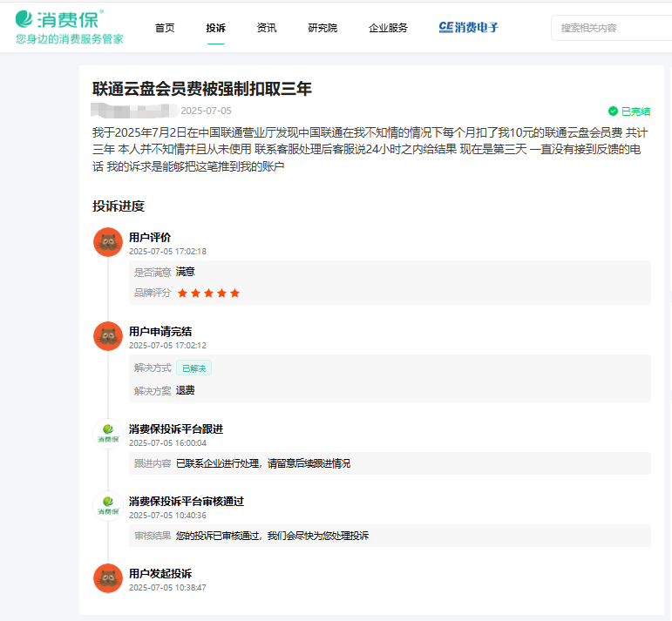
Task: Click the 用户申请完结 step title
Action: coord(160,332)
